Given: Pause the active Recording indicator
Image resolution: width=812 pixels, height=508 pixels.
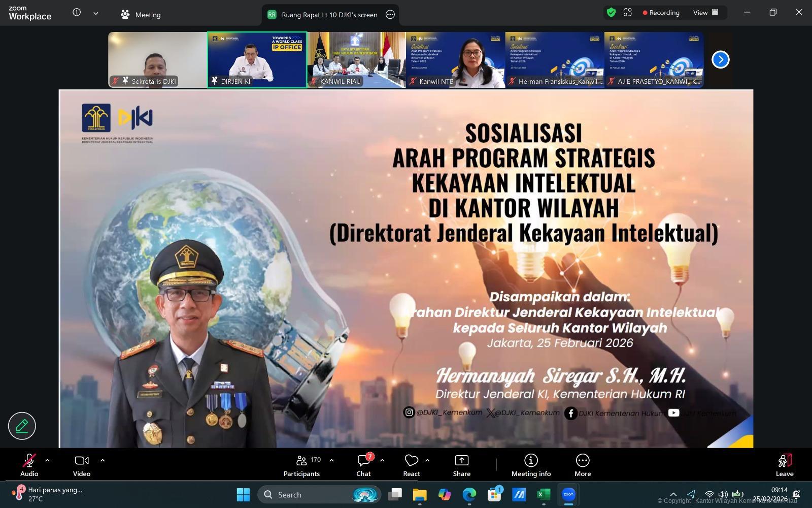Looking at the screenshot, I should (x=661, y=12).
